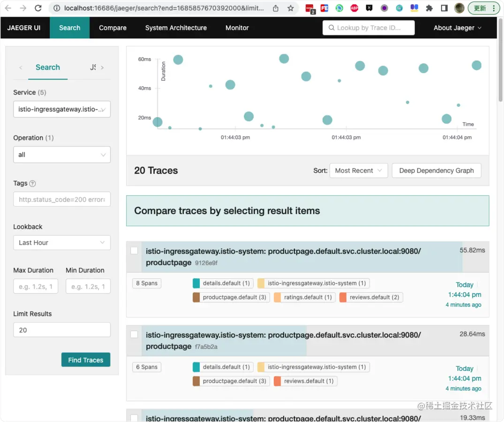Click the 6 Spans label
Screen dimensions: 504x422
point(147,367)
